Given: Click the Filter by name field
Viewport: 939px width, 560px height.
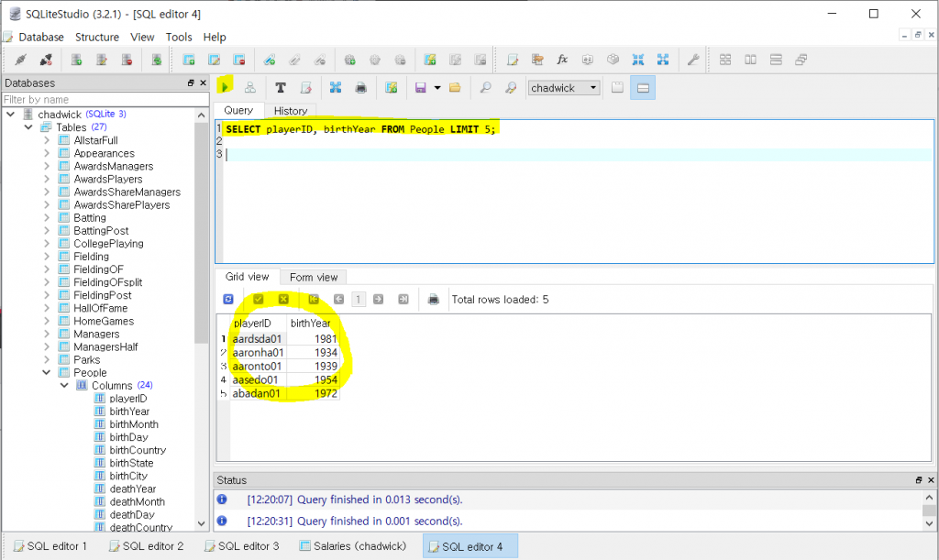Looking at the screenshot, I should point(105,99).
